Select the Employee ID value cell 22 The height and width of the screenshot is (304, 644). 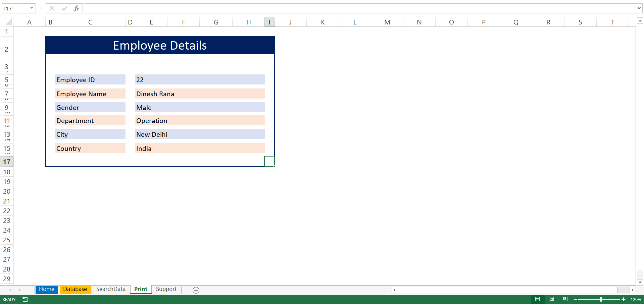(200, 80)
